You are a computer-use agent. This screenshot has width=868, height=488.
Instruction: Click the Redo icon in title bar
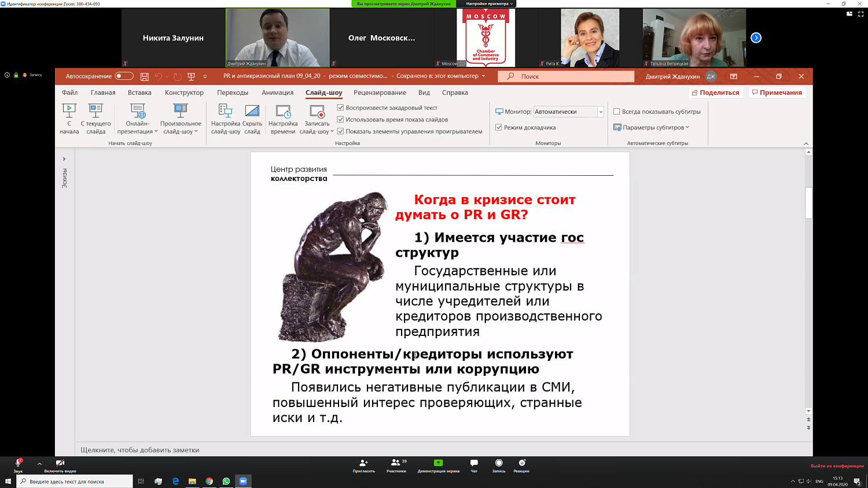pos(177,76)
